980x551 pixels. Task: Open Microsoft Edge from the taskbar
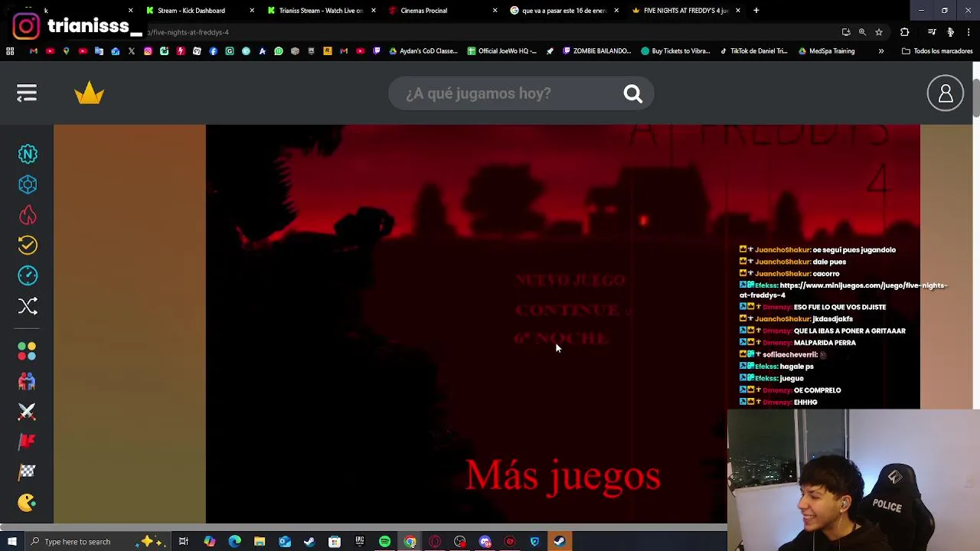click(x=234, y=542)
